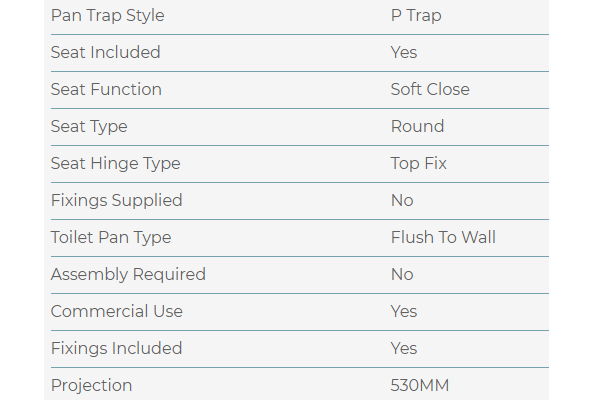Select the "P Trap" value

pyautogui.click(x=416, y=16)
